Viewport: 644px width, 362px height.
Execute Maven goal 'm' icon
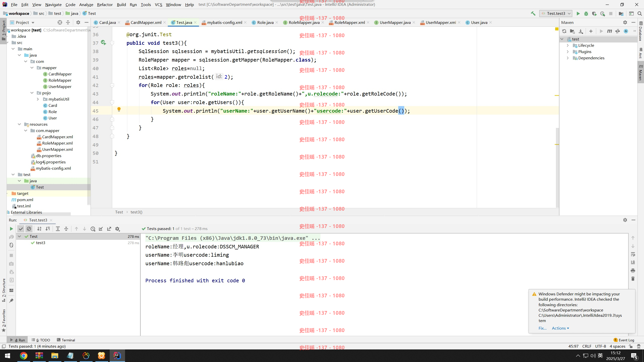pyautogui.click(x=609, y=31)
